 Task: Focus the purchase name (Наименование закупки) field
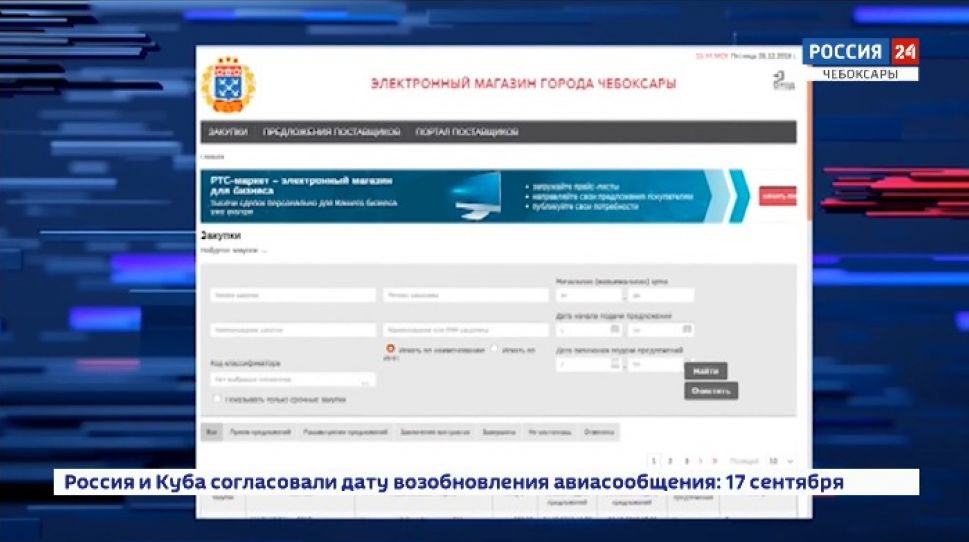click(292, 330)
